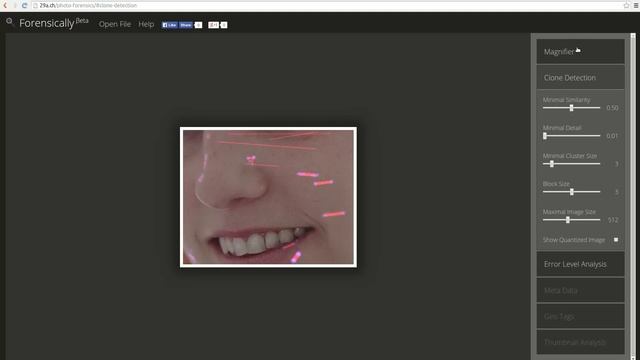Adjust the Maximal Image Size slider
Screen dimensions: 640x360
571,220
